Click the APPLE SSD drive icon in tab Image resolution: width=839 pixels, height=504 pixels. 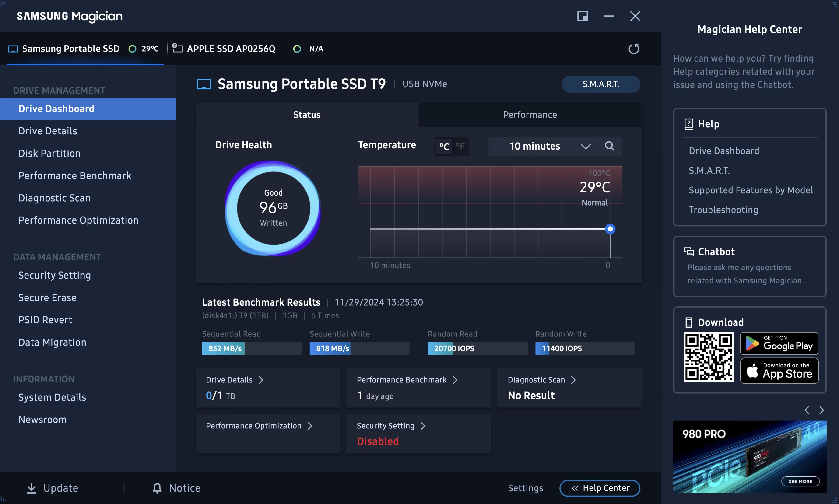177,48
